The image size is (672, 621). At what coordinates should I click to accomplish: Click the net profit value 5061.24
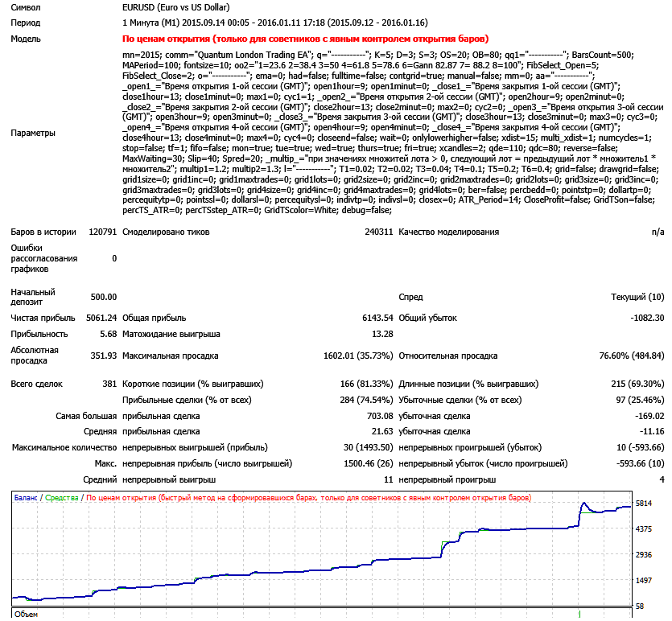click(101, 319)
